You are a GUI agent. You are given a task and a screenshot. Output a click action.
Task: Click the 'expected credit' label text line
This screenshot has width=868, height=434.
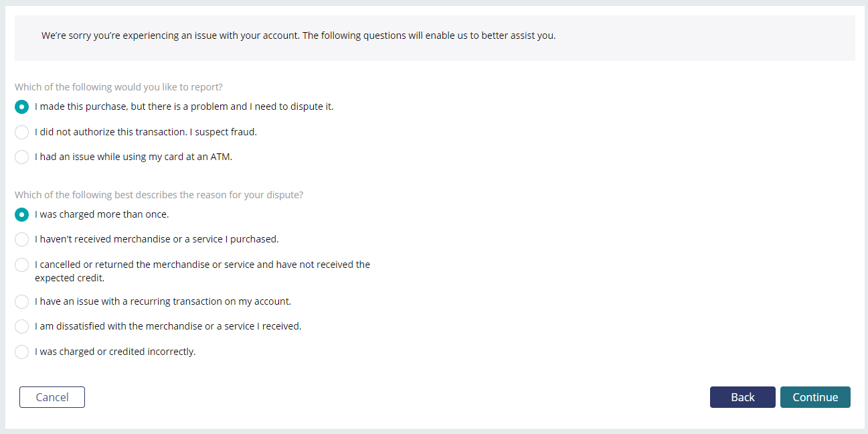70,277
